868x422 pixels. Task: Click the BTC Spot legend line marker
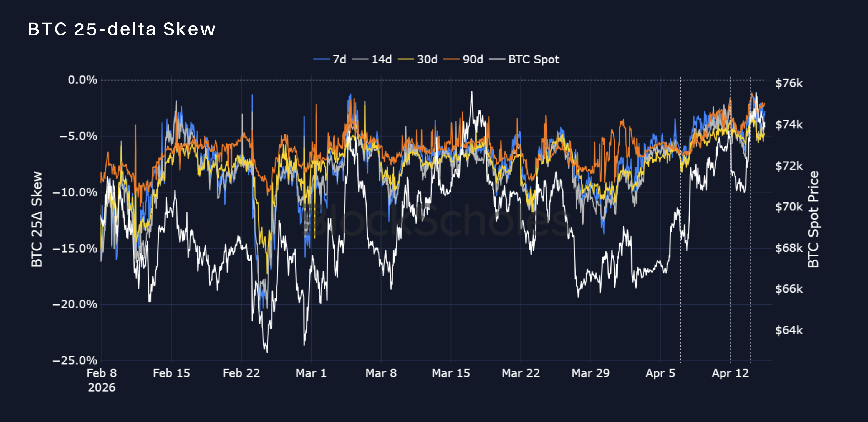pyautogui.click(x=498, y=59)
